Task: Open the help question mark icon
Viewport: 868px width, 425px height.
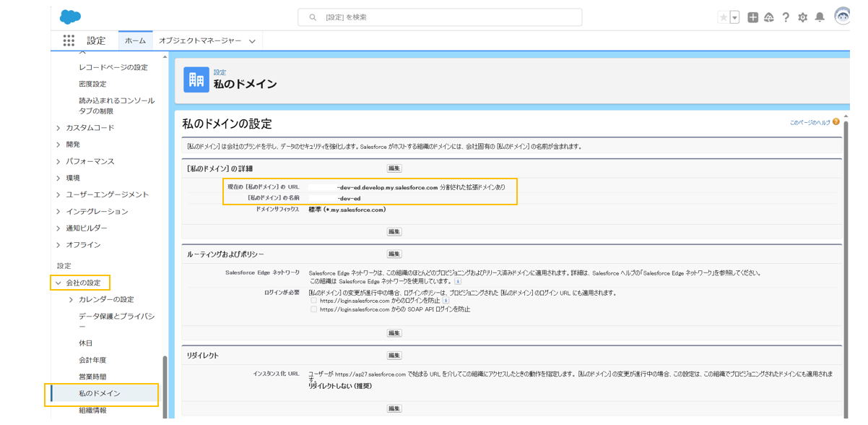Action: 786,17
